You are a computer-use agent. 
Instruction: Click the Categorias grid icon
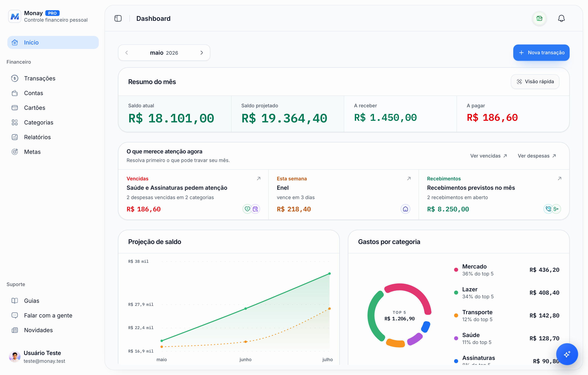coord(15,122)
